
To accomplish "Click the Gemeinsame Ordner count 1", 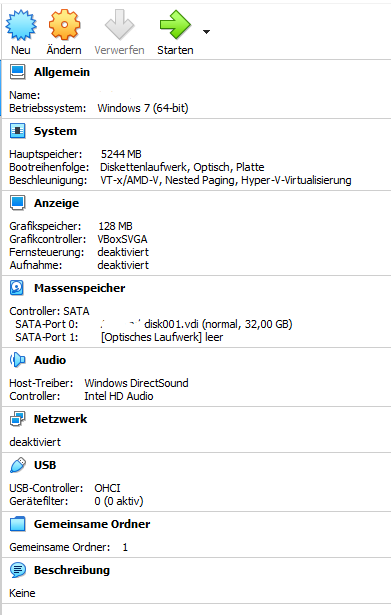I will pyautogui.click(x=125, y=547).
